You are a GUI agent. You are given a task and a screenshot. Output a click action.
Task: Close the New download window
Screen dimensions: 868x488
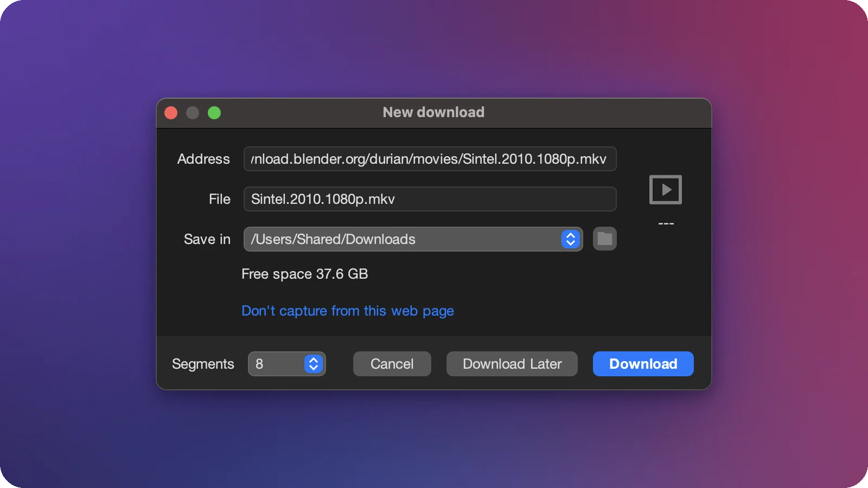pos(171,113)
